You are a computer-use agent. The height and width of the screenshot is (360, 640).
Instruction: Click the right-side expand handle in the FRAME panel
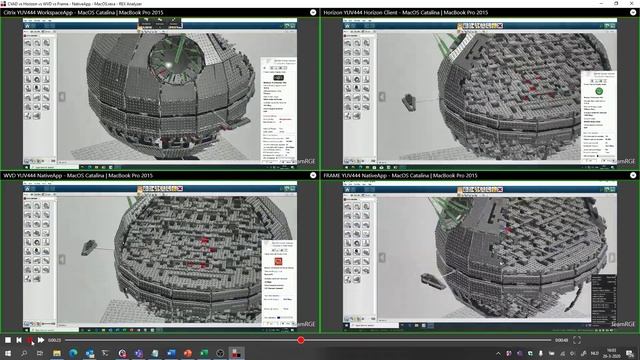coord(611,258)
